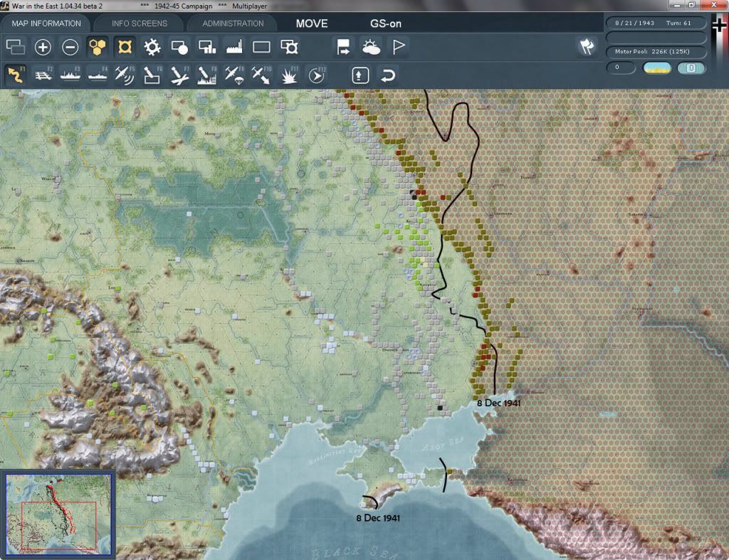Select the F4 amphibious ship icon
This screenshot has width=729, height=560.
98,75
